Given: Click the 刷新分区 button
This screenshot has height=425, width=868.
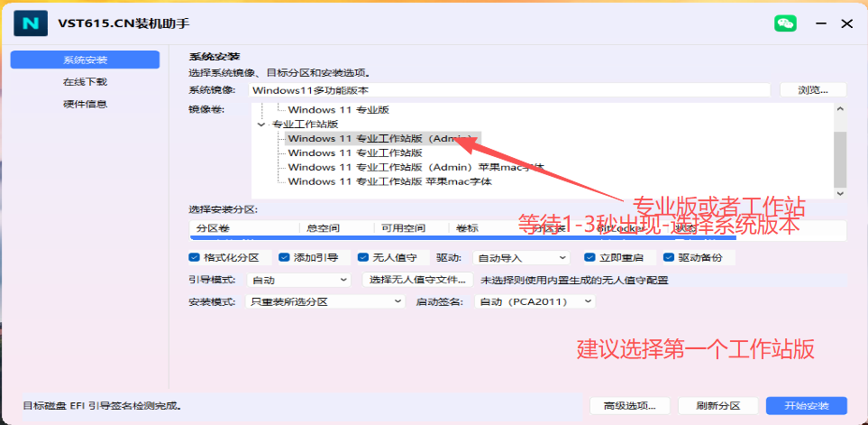Looking at the screenshot, I should (x=718, y=406).
